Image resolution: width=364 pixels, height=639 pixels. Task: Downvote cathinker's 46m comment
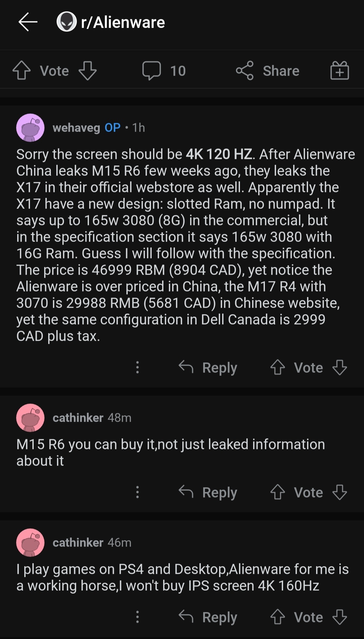tap(340, 617)
